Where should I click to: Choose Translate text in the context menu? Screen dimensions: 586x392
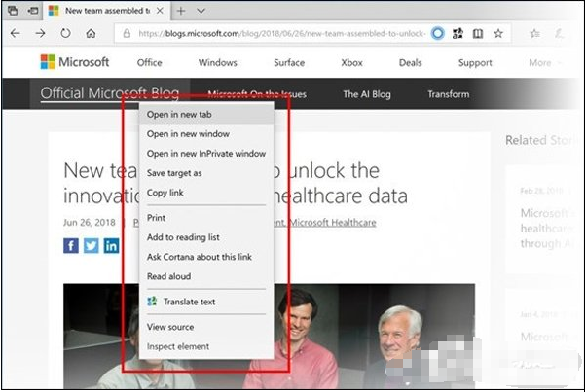[x=206, y=302]
